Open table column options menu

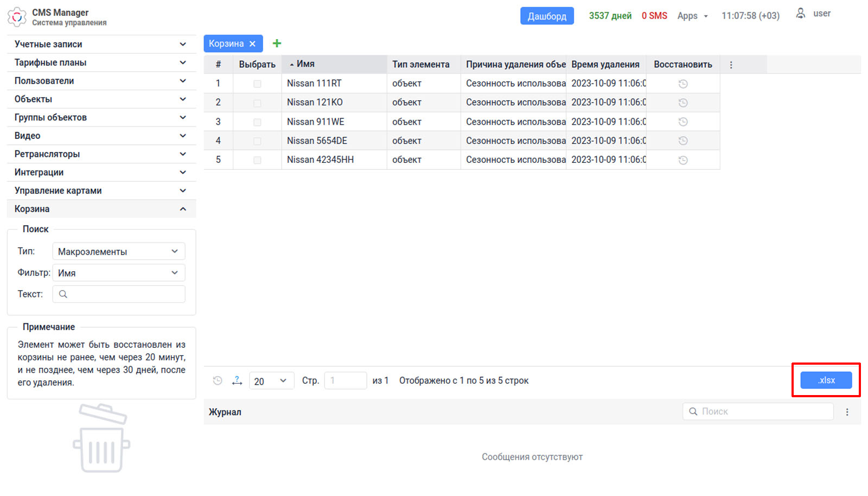coord(731,65)
